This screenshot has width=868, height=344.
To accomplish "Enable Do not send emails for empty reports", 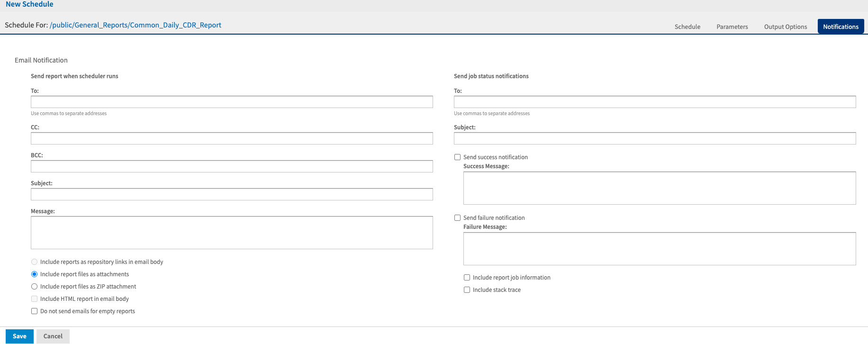I will coord(34,311).
